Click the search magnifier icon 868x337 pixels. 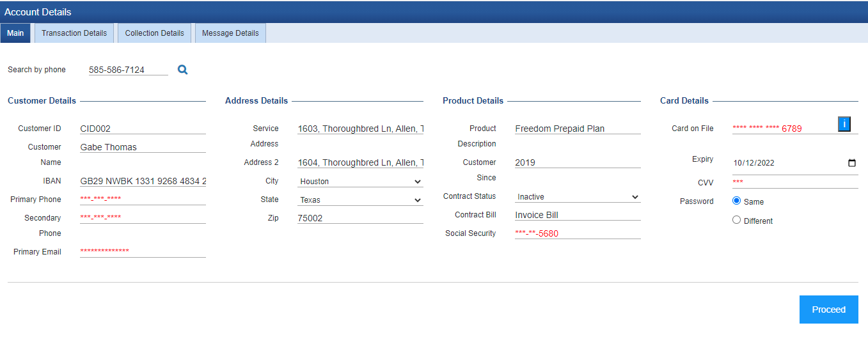tap(183, 70)
